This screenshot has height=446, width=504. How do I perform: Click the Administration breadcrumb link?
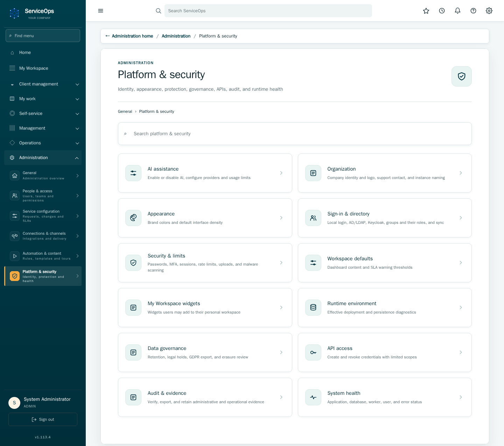(x=176, y=36)
